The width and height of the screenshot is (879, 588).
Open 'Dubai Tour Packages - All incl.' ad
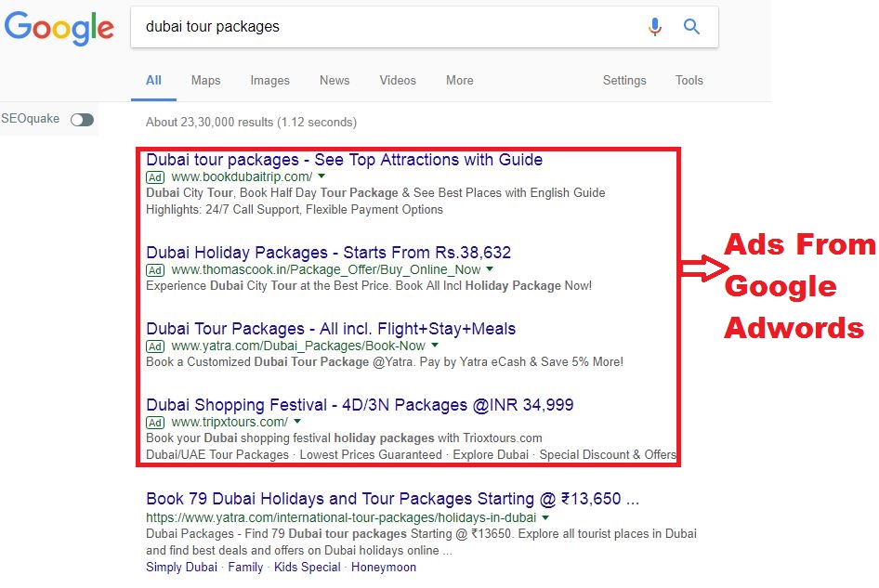tap(331, 329)
